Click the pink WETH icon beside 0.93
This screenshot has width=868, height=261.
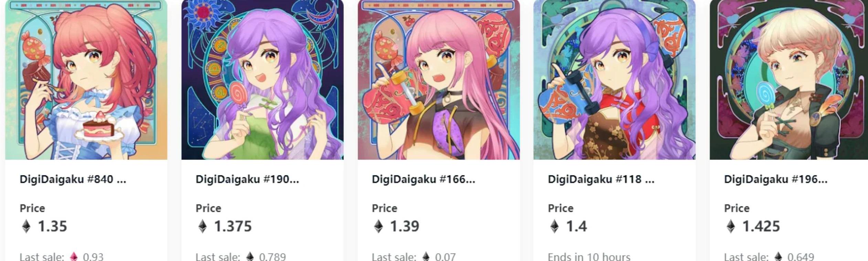(x=74, y=257)
